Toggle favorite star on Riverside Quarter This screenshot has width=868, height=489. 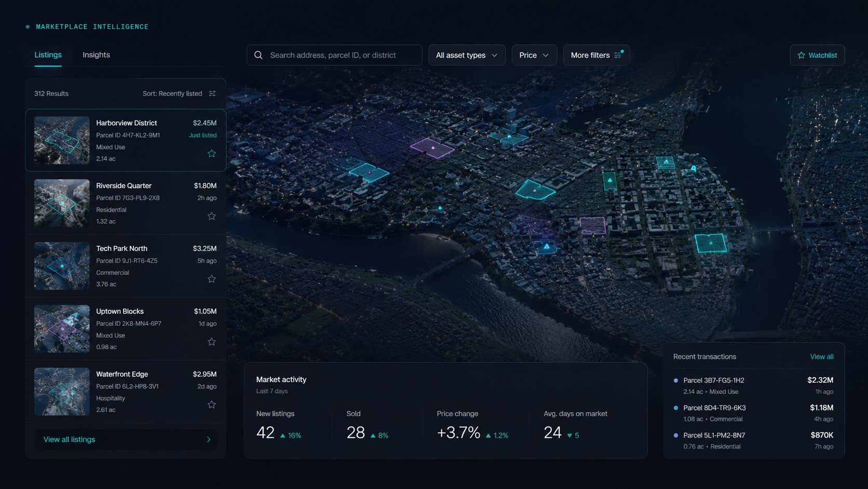point(212,216)
